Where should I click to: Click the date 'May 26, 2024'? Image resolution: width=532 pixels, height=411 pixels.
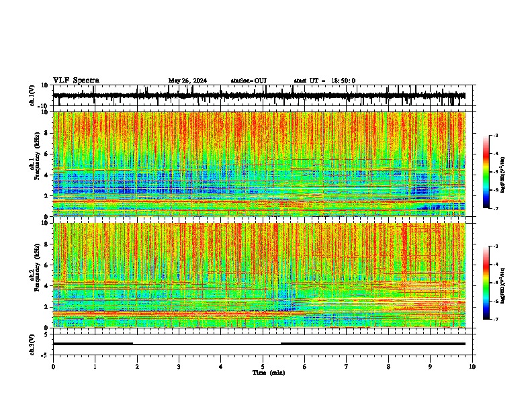coord(187,81)
